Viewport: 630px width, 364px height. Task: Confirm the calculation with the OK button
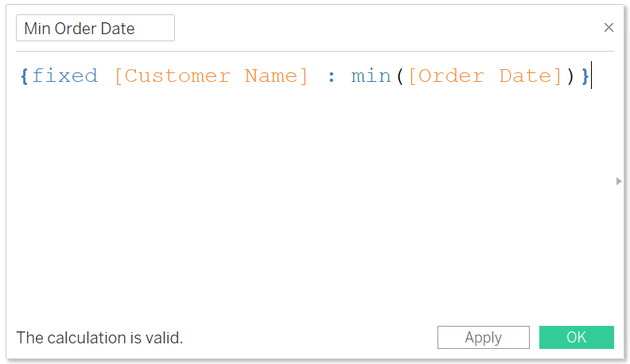(576, 337)
